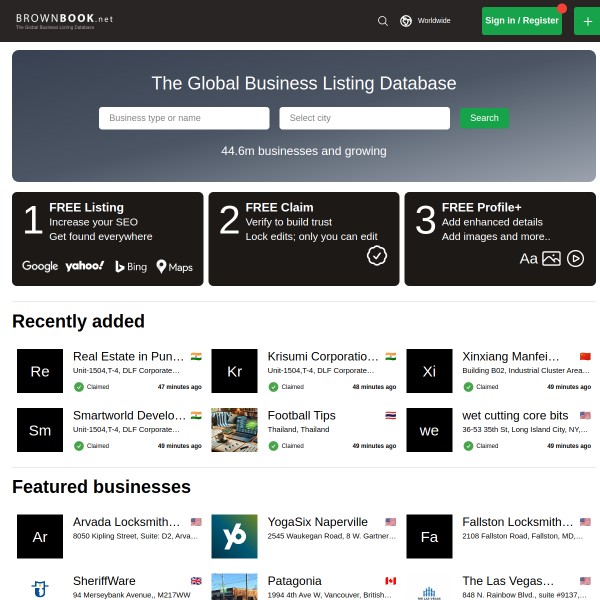The height and width of the screenshot is (600, 600).
Task: Open the Patagonia featured listing
Action: [294, 580]
